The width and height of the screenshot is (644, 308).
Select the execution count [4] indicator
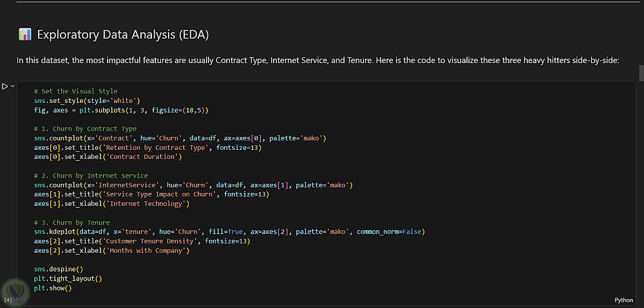pyautogui.click(x=7, y=300)
